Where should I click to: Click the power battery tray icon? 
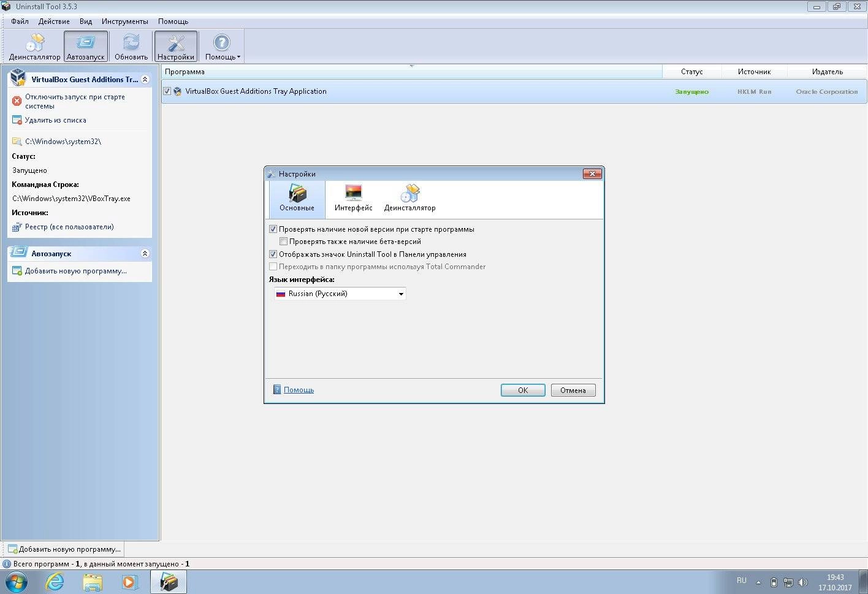pyautogui.click(x=774, y=582)
